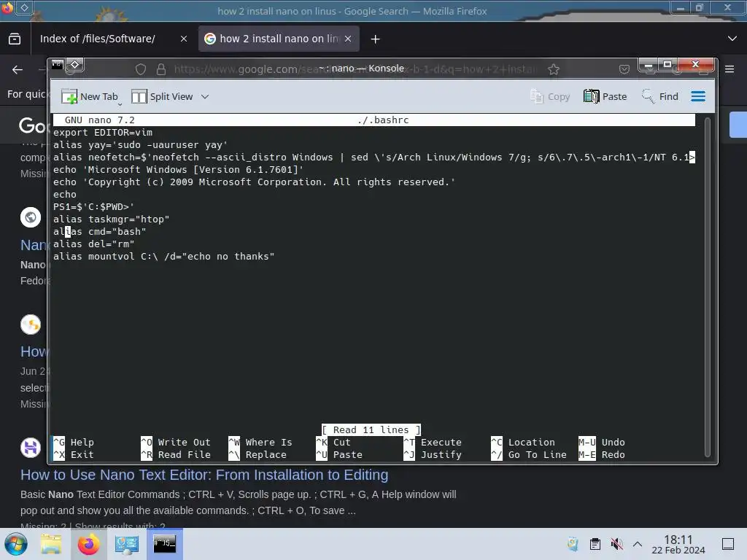Click the alias taskmgr="htop" line
747x560 pixels.
(112, 219)
